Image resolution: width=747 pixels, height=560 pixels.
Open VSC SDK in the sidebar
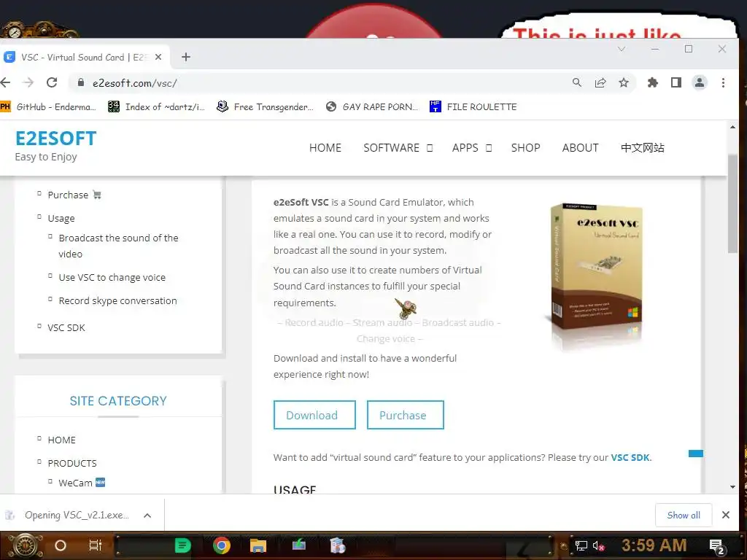click(66, 327)
